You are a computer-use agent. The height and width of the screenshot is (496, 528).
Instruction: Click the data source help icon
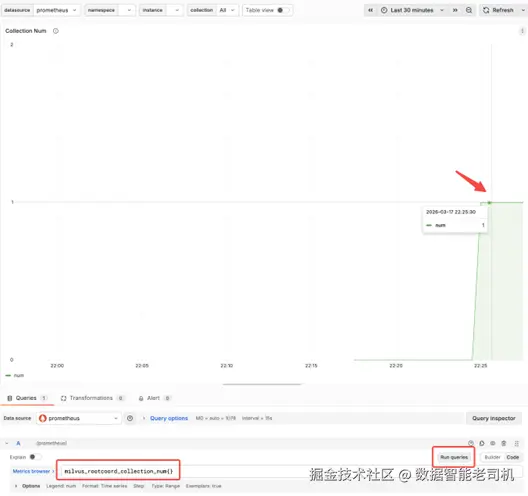(x=130, y=418)
